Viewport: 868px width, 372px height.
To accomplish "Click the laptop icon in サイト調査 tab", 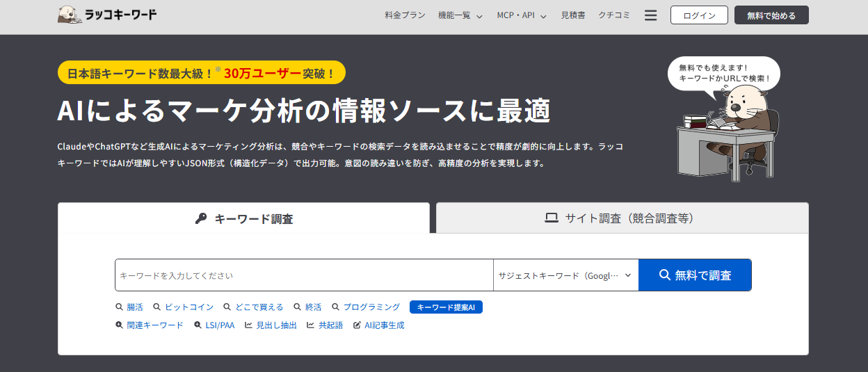I will [552, 218].
